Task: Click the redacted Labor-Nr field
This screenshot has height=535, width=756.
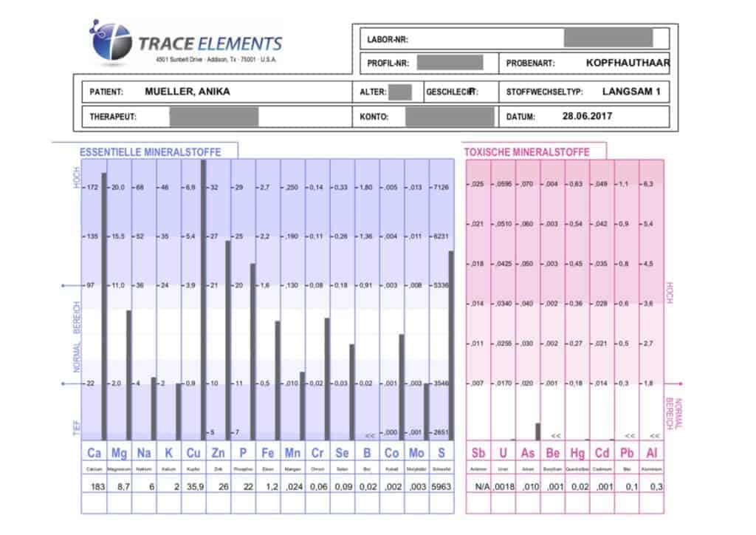Action: (x=608, y=38)
